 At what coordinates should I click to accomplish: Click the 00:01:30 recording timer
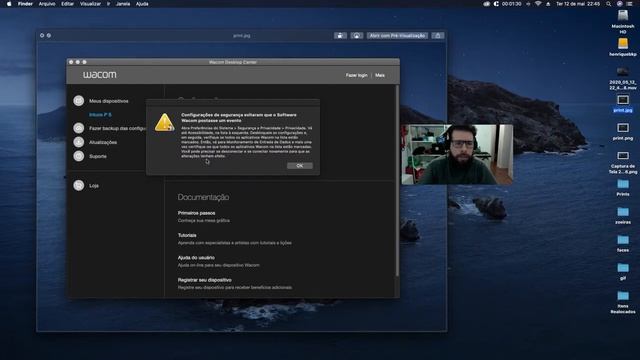click(511, 4)
